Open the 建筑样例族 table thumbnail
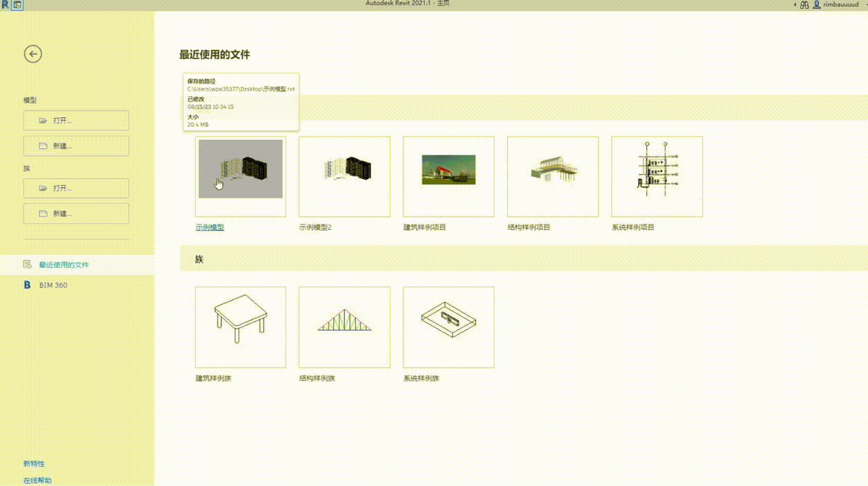 click(x=240, y=327)
